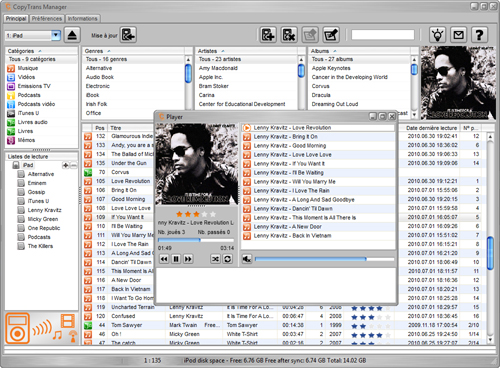
Task: Select artist Amy Macdonald
Action: (218, 68)
